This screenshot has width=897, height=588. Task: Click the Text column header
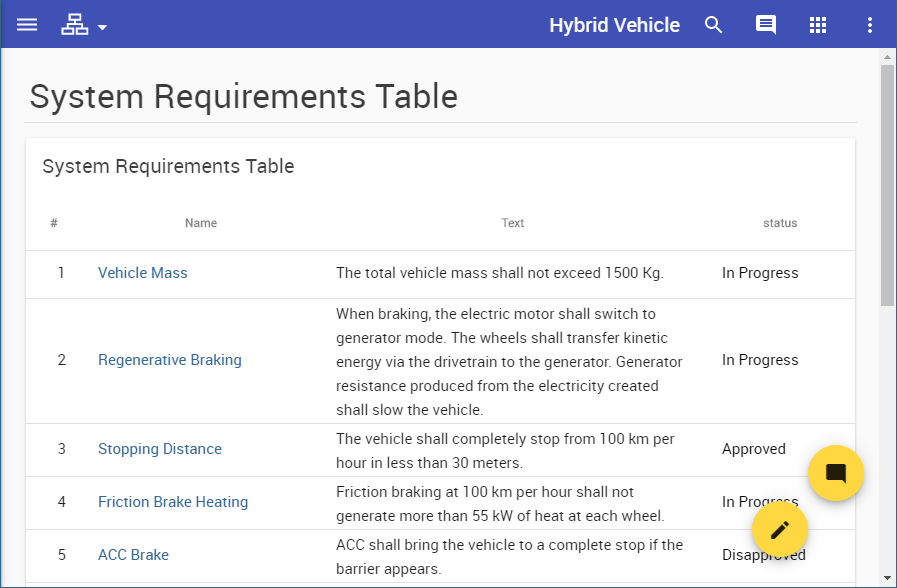513,223
